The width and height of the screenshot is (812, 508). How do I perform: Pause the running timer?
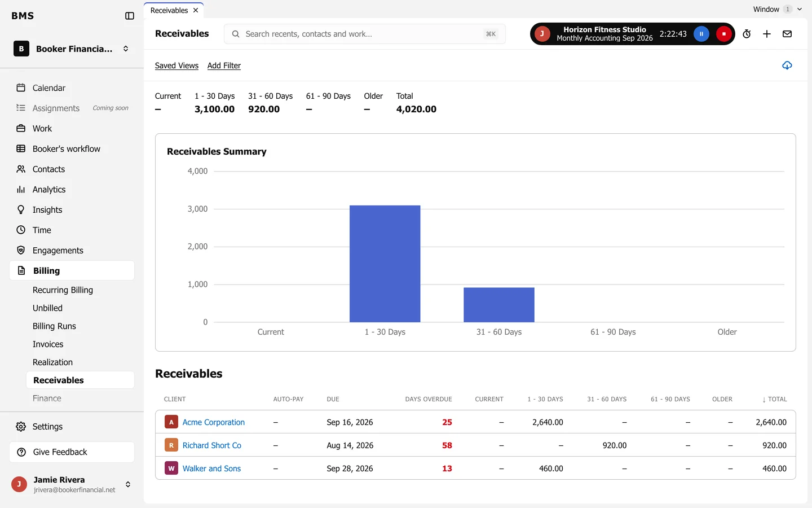click(x=701, y=34)
